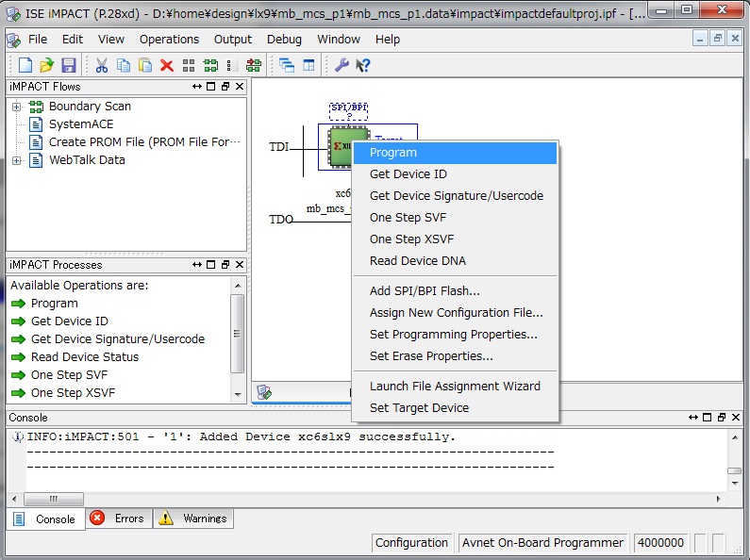
Task: Run One Step XSVF in Processes panel
Action: pos(63,393)
